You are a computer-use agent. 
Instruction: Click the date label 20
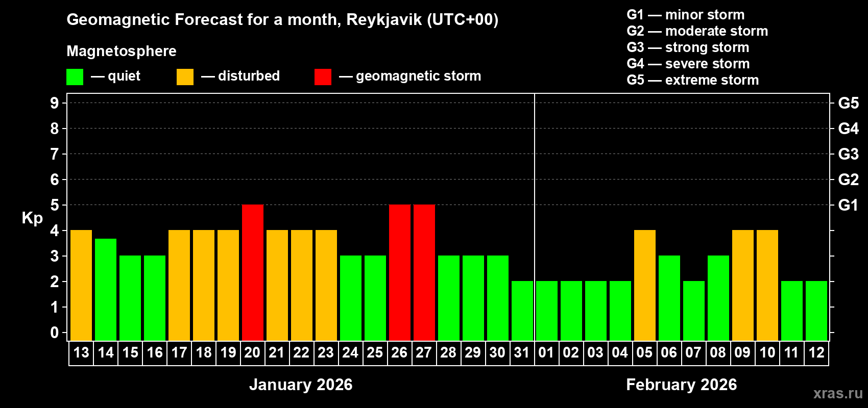[x=252, y=353]
